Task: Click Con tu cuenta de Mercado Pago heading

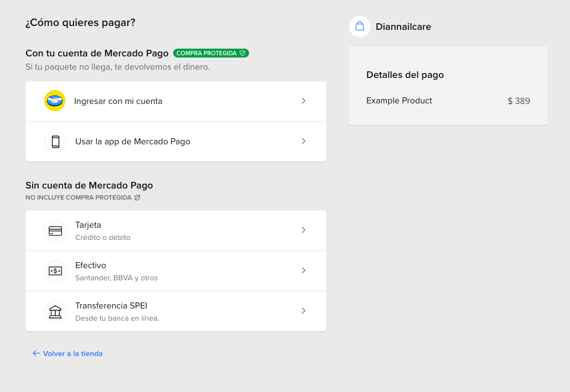Action: [x=97, y=53]
